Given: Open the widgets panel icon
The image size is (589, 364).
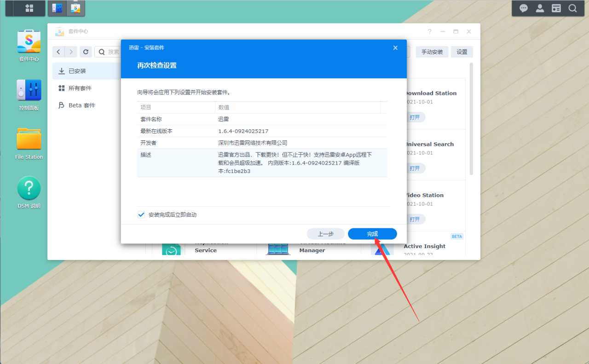Looking at the screenshot, I should 556,8.
